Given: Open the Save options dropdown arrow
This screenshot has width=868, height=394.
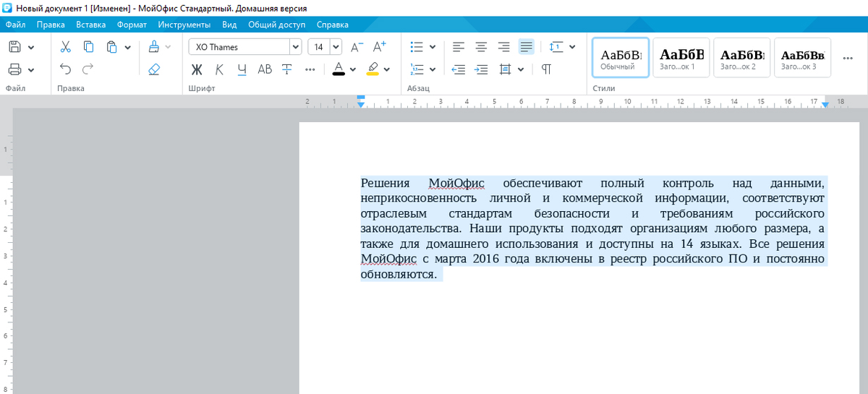Looking at the screenshot, I should tap(31, 48).
